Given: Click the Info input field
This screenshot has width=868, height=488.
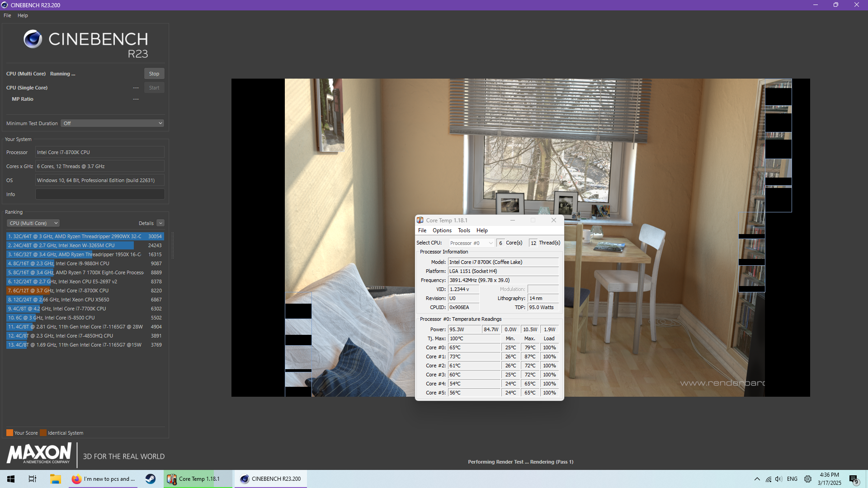Looking at the screenshot, I should coord(100,194).
